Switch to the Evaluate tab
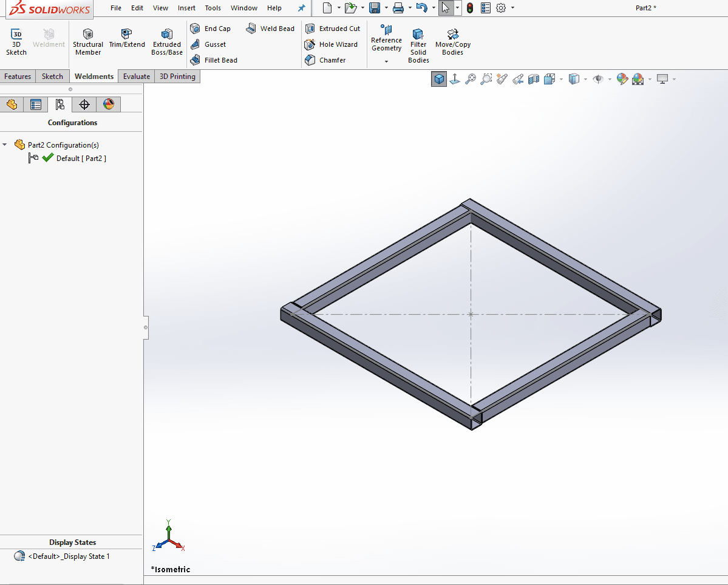Image resolution: width=728 pixels, height=585 pixels. [137, 76]
